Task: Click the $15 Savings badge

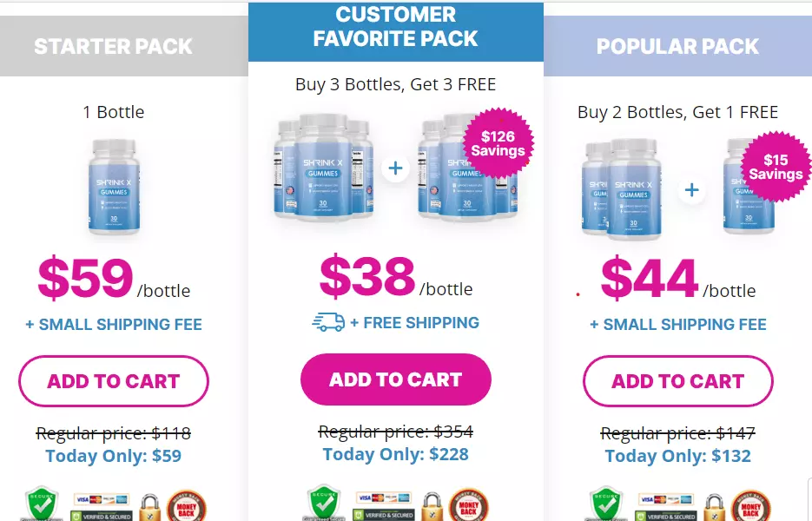Action: tap(776, 167)
